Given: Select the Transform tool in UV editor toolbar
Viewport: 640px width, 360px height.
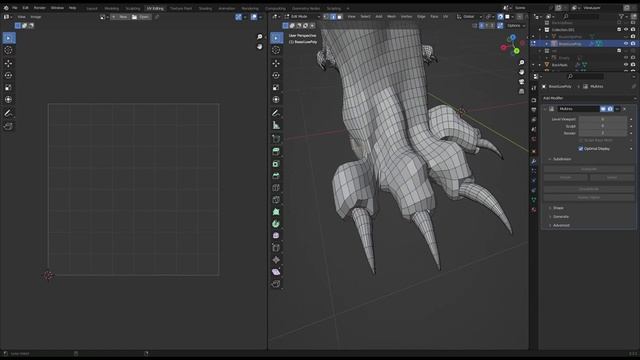Looking at the screenshot, I should tap(8, 100).
